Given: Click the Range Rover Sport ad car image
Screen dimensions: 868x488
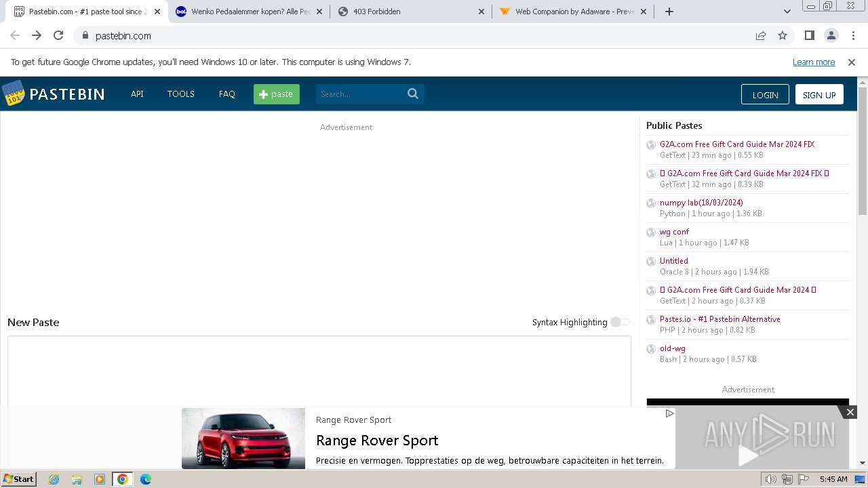Looking at the screenshot, I should point(243,439).
